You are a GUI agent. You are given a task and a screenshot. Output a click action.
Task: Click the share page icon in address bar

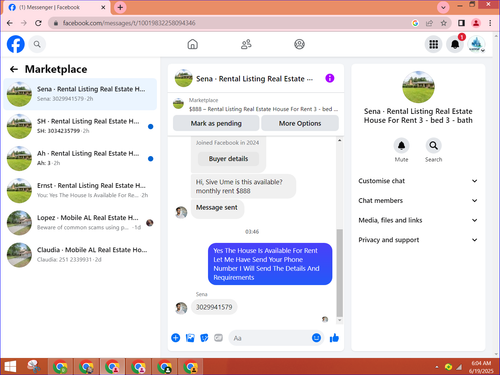(429, 23)
